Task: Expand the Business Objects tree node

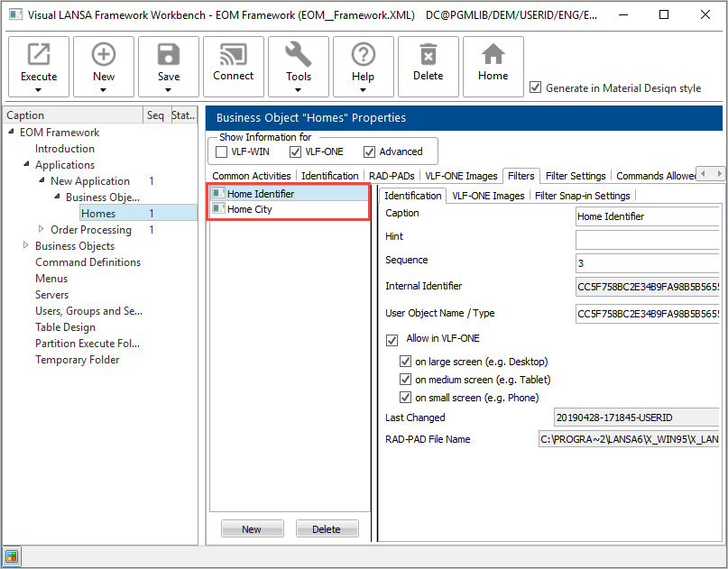Action: tap(25, 246)
